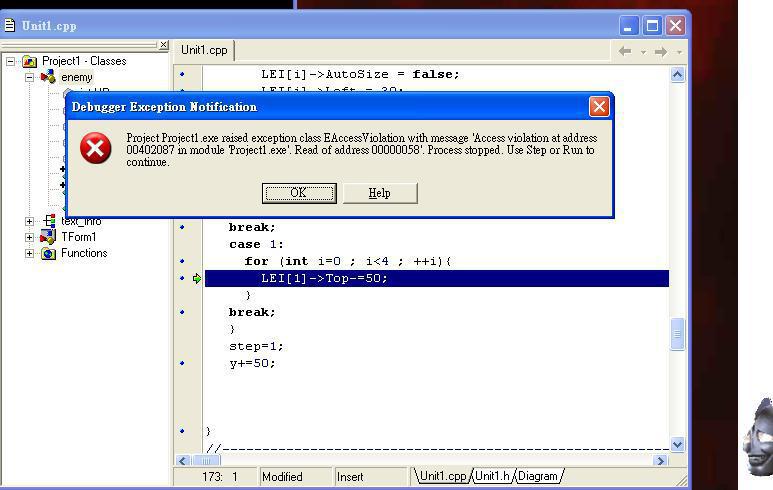Image resolution: width=773 pixels, height=490 pixels.
Task: Click the horizontal scrollbar thumb
Action: pyautogui.click(x=206, y=460)
